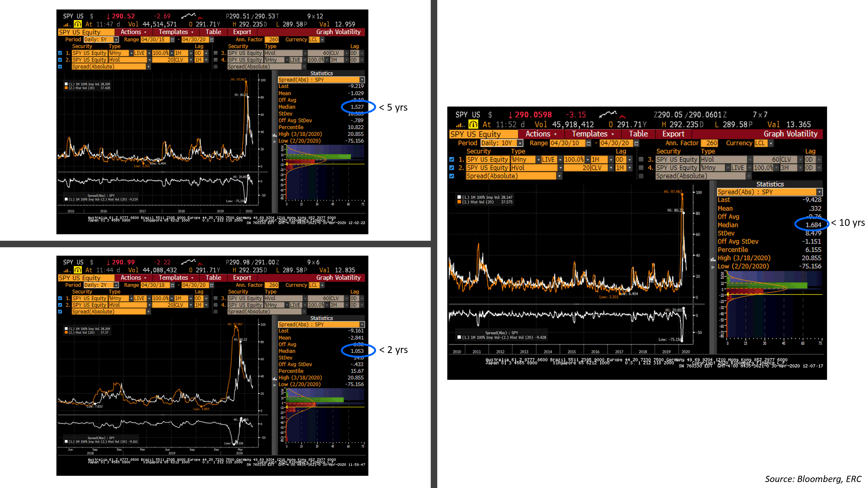The image size is (868, 488).
Task: Click yellow gauge icon in 10Y panel
Action: pos(473,124)
